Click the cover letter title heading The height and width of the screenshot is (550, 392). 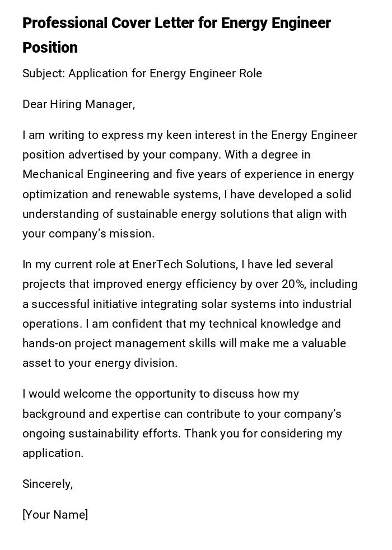176,24
